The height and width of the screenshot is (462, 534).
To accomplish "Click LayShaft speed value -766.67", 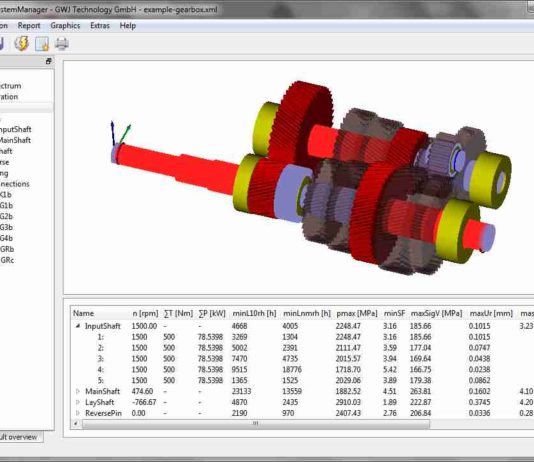I will point(144,402).
